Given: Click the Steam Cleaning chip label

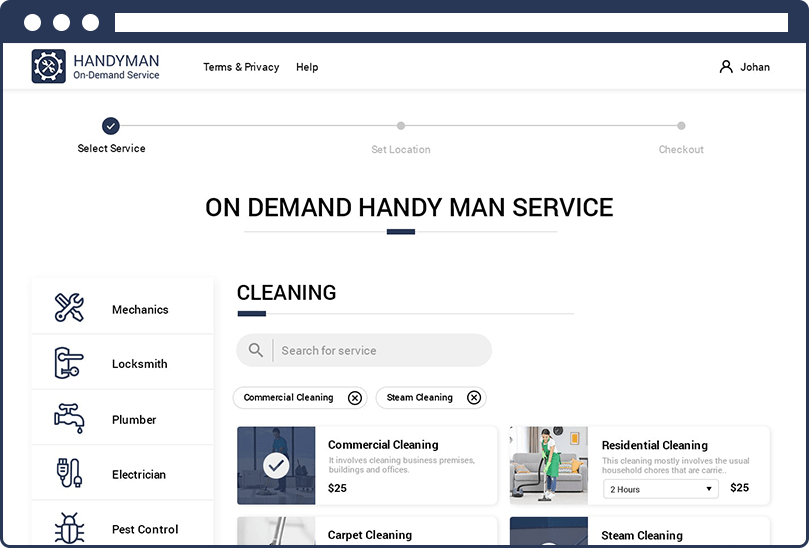Looking at the screenshot, I should click(x=419, y=397).
